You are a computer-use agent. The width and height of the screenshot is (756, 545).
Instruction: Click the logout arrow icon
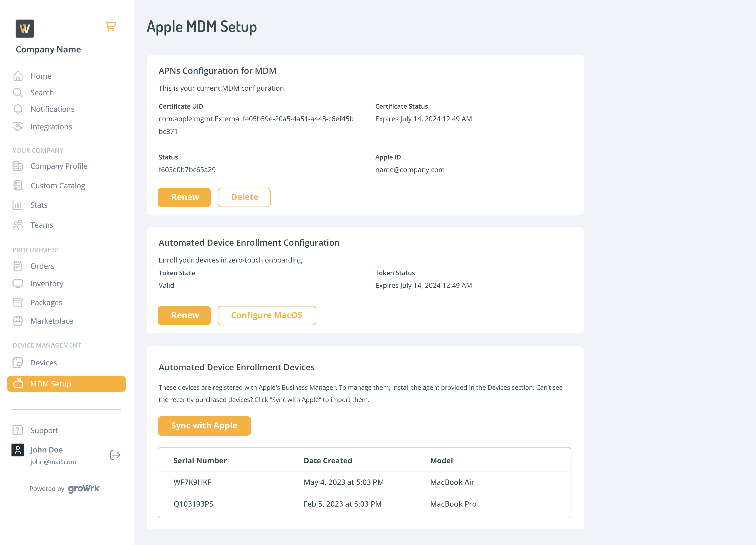point(115,455)
